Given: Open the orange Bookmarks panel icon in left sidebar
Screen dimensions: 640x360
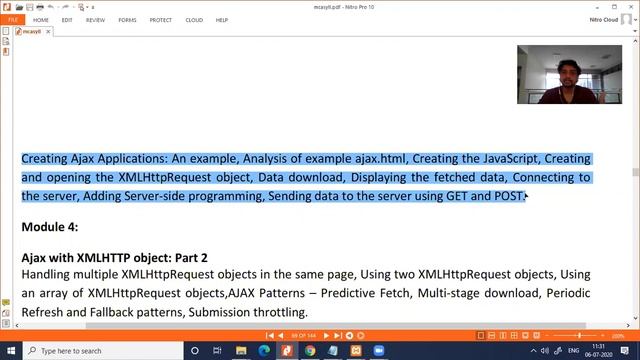Looking at the screenshot, I should point(6,52).
